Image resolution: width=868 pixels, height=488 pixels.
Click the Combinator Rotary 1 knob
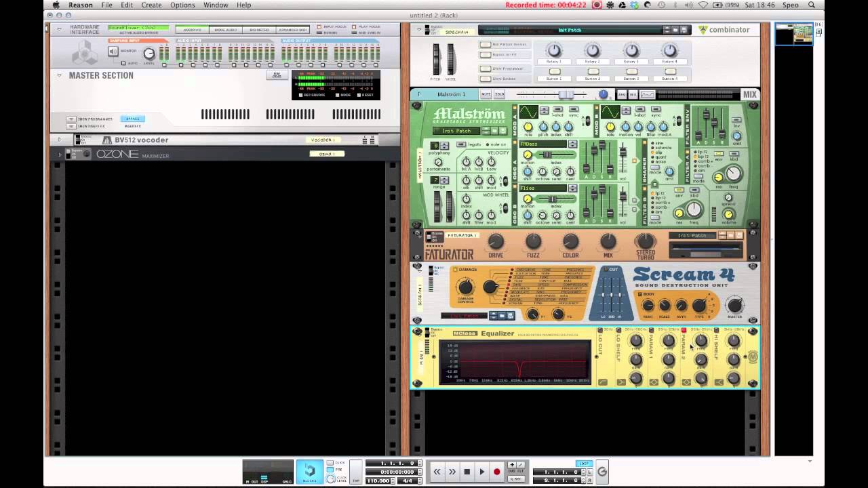click(555, 51)
